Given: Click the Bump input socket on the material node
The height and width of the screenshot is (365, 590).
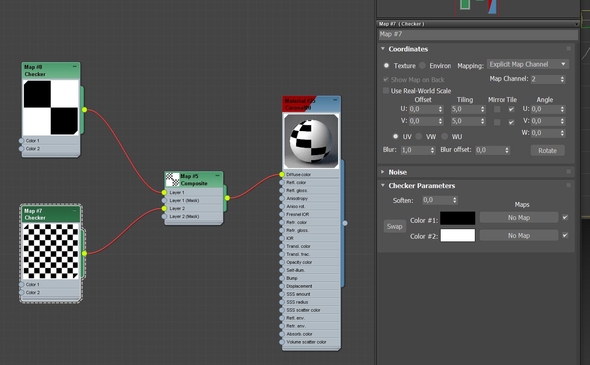Looking at the screenshot, I should pyautogui.click(x=282, y=278).
